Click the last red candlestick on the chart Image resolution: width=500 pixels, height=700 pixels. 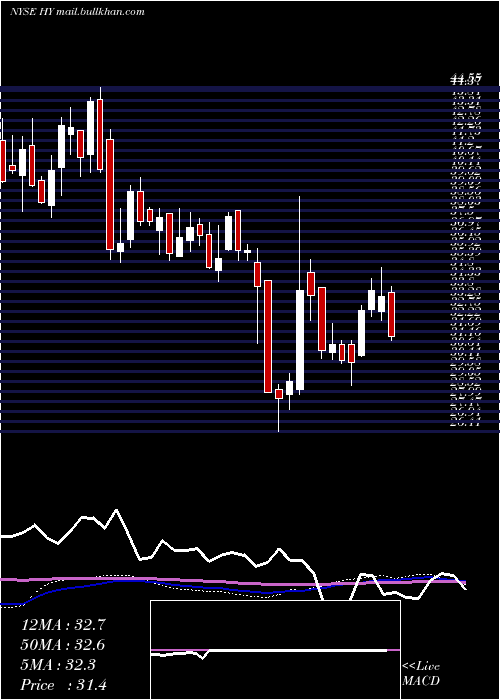tap(392, 314)
